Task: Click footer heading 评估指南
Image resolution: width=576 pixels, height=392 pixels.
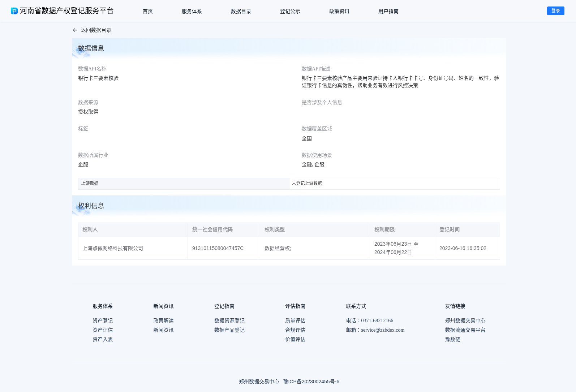Action: 295,306
